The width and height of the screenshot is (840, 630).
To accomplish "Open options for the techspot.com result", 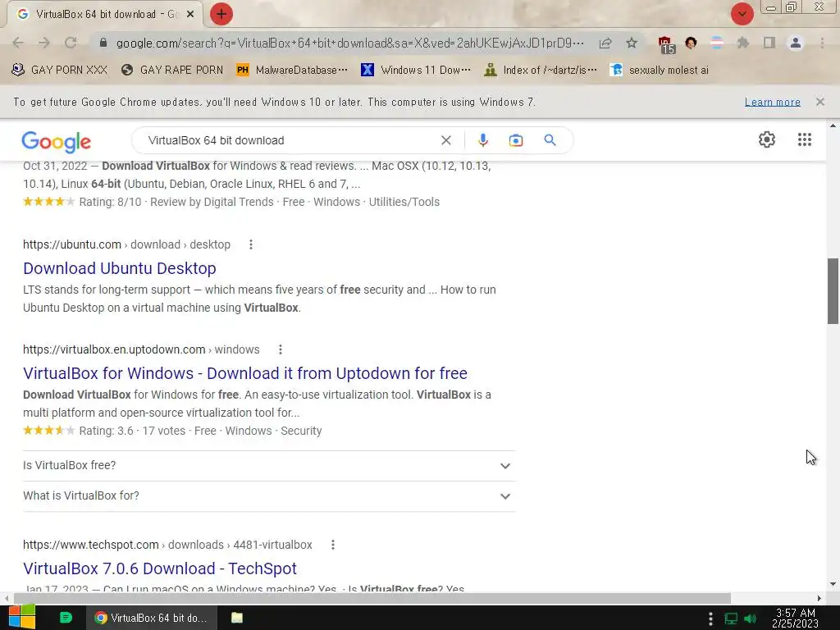I will [x=333, y=545].
